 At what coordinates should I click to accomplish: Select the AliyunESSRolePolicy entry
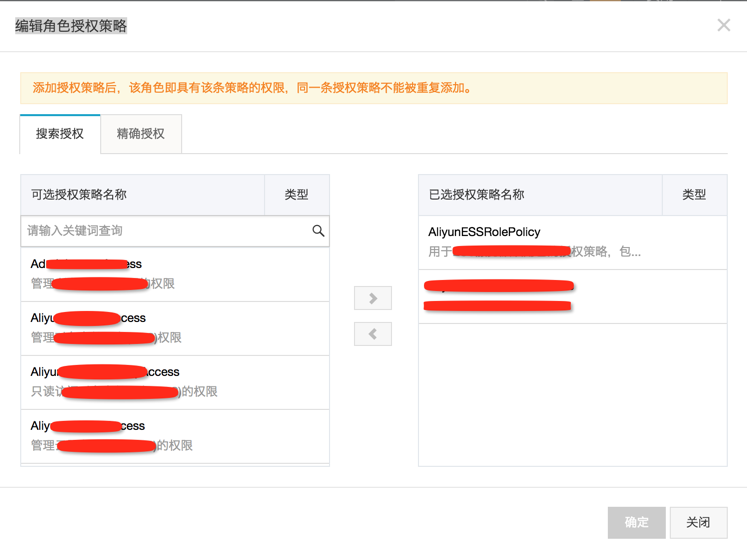pos(573,243)
